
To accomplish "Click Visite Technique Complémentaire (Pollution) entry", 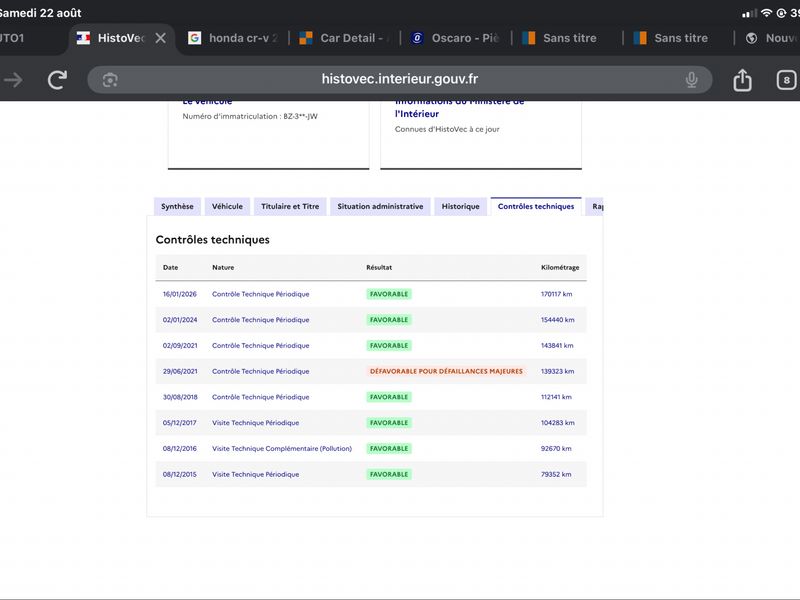I will click(x=282, y=448).
